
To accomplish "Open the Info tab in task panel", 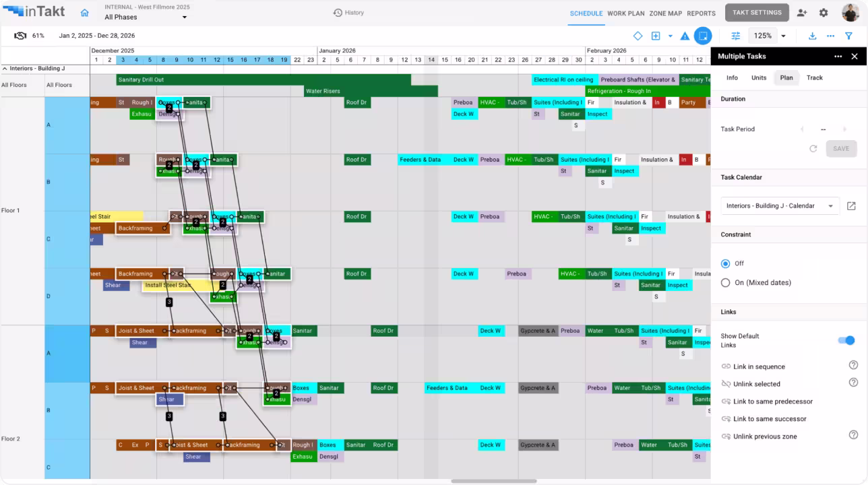I will (732, 77).
